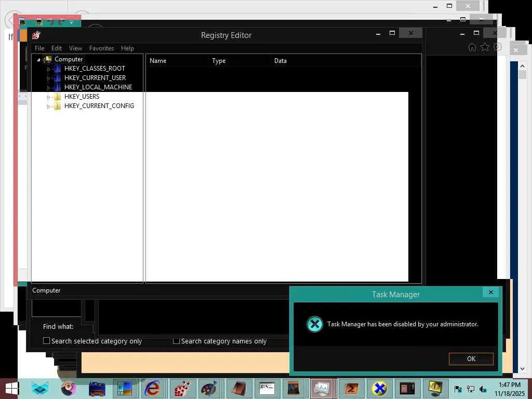The width and height of the screenshot is (532, 399).
Task: Click the Action Center flag tray icon
Action: pyautogui.click(x=458, y=389)
